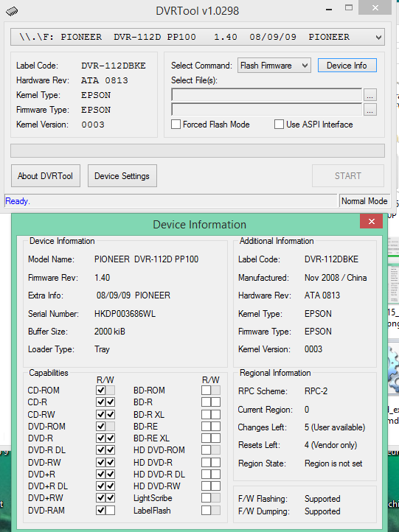Click first file browse ellipsis button
This screenshot has width=399, height=532.
click(369, 95)
